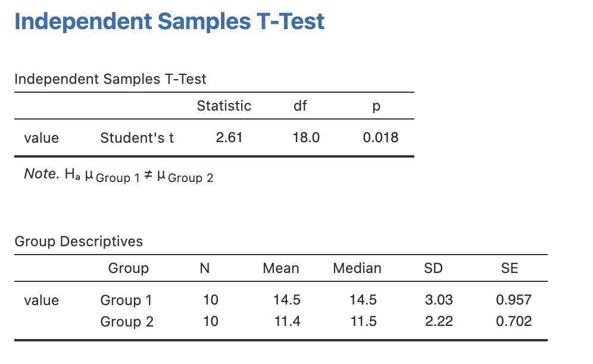Click the Group Descriptives table title

tap(79, 241)
